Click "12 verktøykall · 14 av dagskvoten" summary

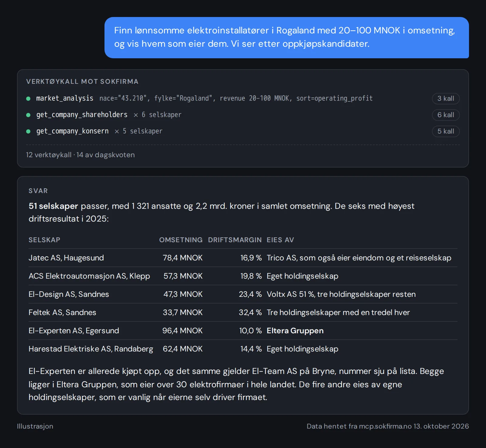coord(80,155)
